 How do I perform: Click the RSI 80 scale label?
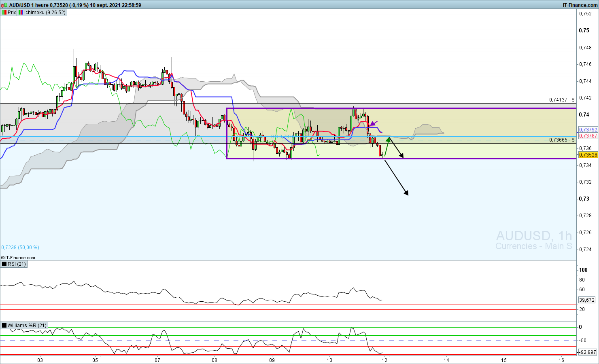[582, 280]
